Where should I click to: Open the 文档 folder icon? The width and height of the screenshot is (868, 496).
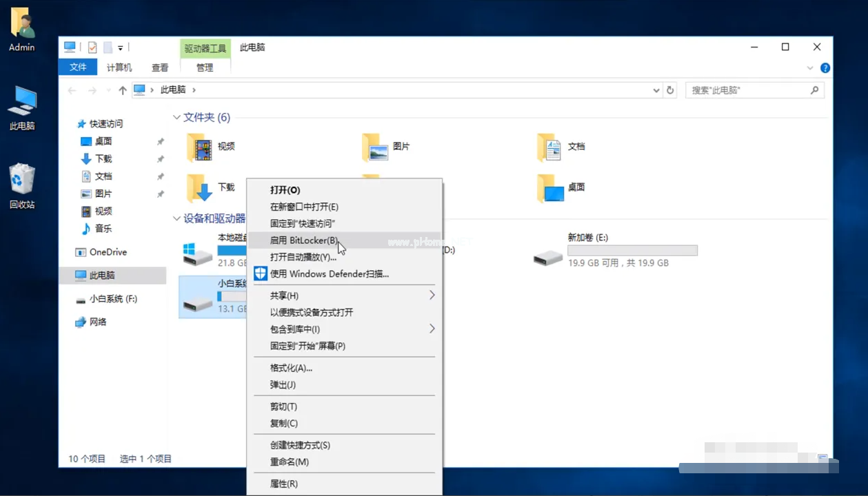click(x=549, y=147)
